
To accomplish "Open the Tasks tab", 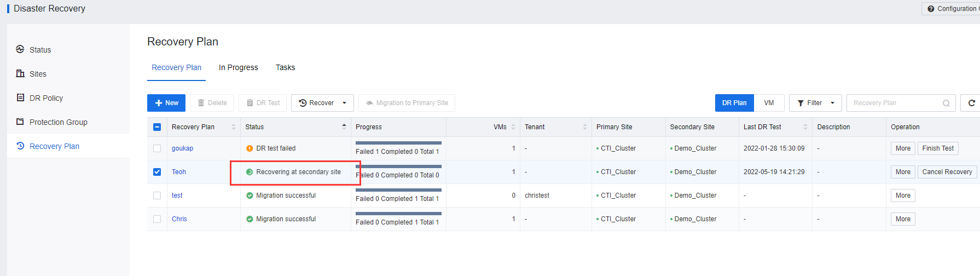I will click(285, 67).
